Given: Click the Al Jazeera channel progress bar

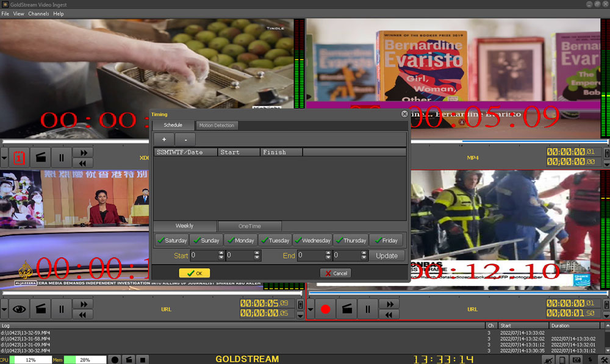Looking at the screenshot, I should pos(152,293).
